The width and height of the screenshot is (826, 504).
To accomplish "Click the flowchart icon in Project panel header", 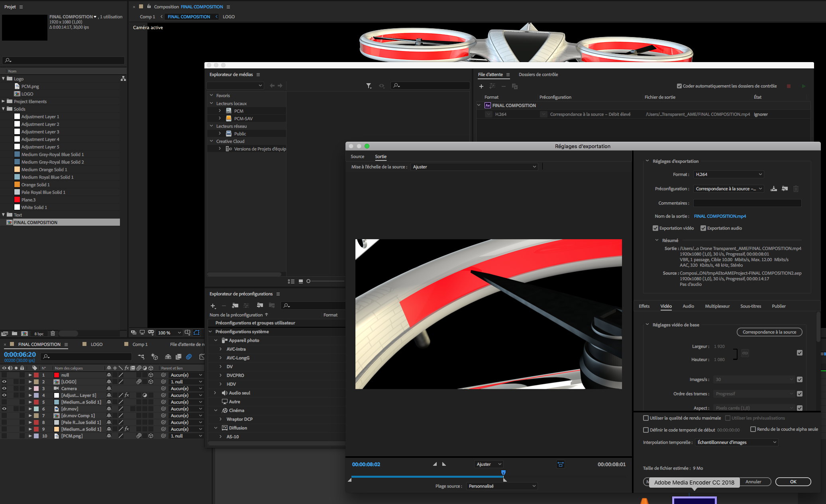I will [x=123, y=79].
